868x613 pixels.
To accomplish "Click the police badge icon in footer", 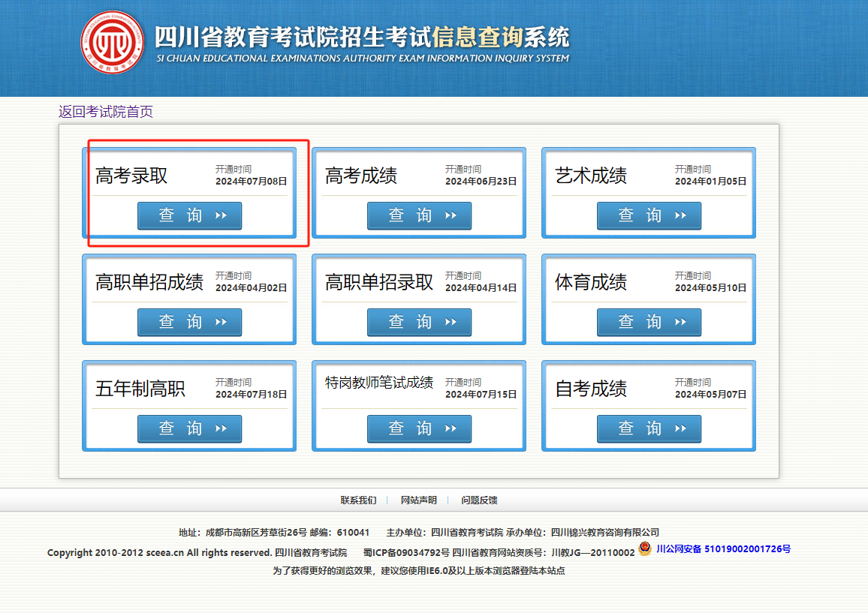I will pyautogui.click(x=645, y=549).
